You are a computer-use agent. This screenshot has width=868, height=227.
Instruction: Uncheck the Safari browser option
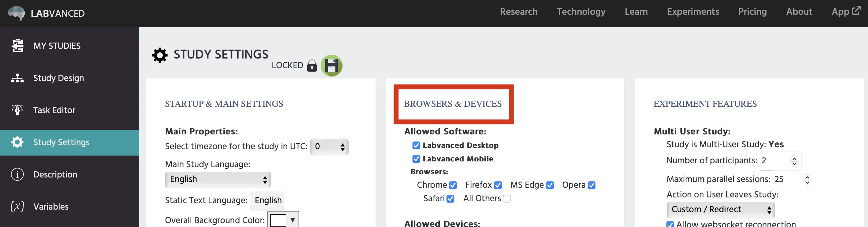[450, 199]
